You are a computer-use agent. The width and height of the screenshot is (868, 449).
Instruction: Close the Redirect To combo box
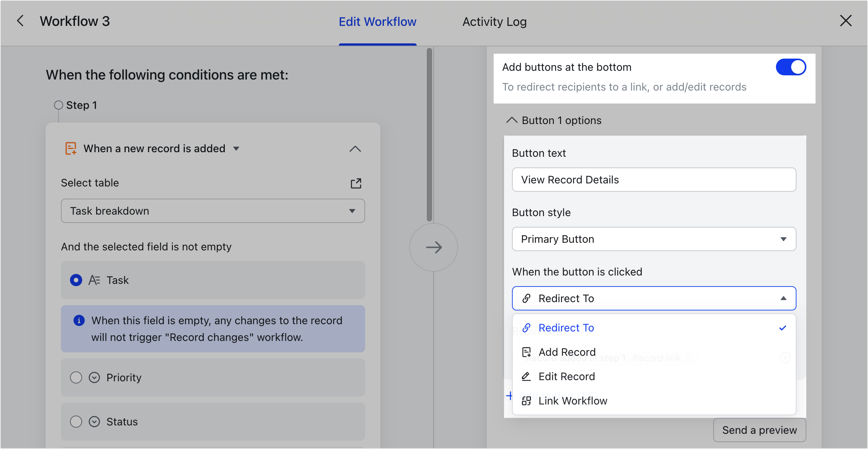654,298
